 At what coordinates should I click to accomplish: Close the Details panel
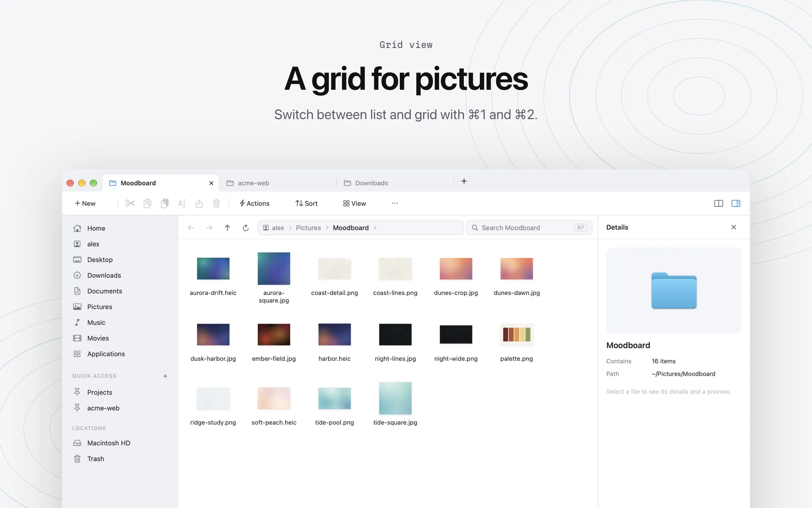click(734, 227)
